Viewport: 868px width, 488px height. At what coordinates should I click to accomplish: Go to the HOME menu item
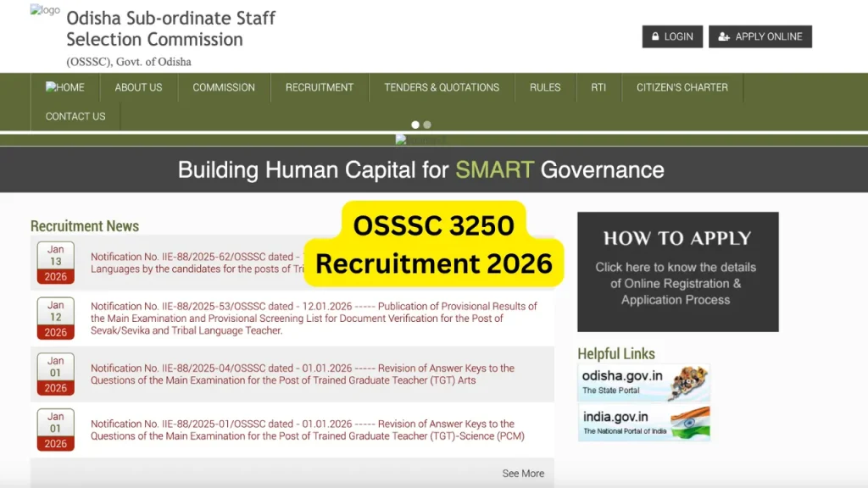click(x=65, y=87)
